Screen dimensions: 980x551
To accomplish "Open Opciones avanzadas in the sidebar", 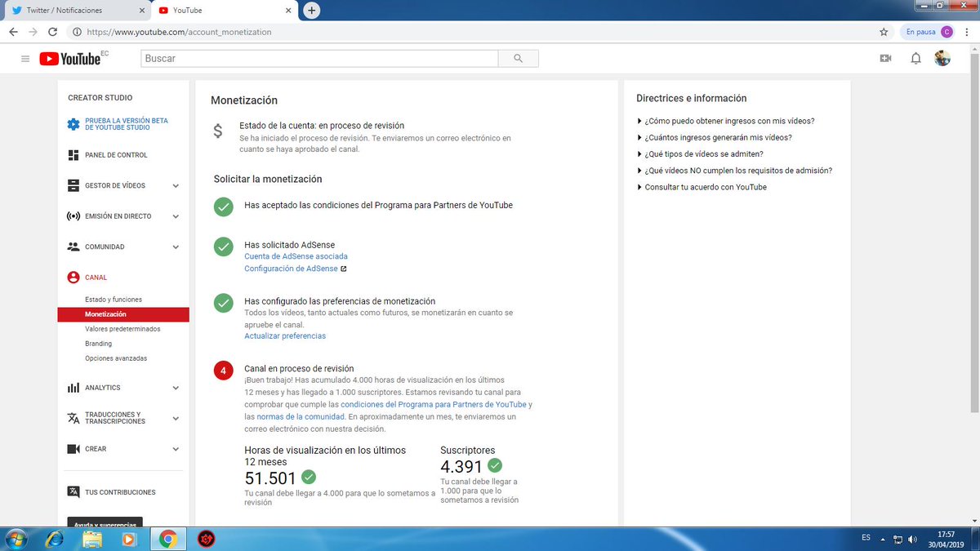I will tap(116, 358).
